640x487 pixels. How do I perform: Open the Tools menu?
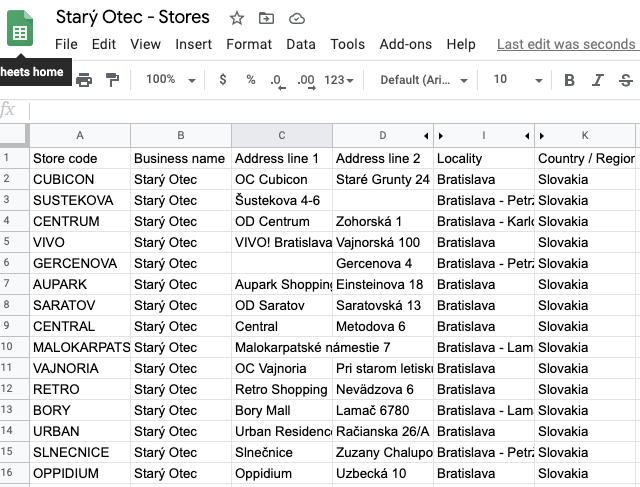pyautogui.click(x=347, y=44)
